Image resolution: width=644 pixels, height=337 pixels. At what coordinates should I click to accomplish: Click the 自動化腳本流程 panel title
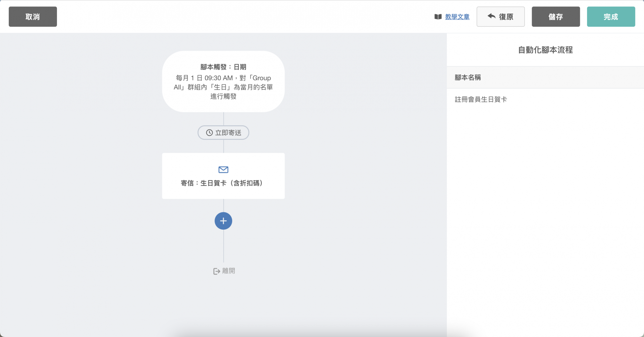[545, 50]
